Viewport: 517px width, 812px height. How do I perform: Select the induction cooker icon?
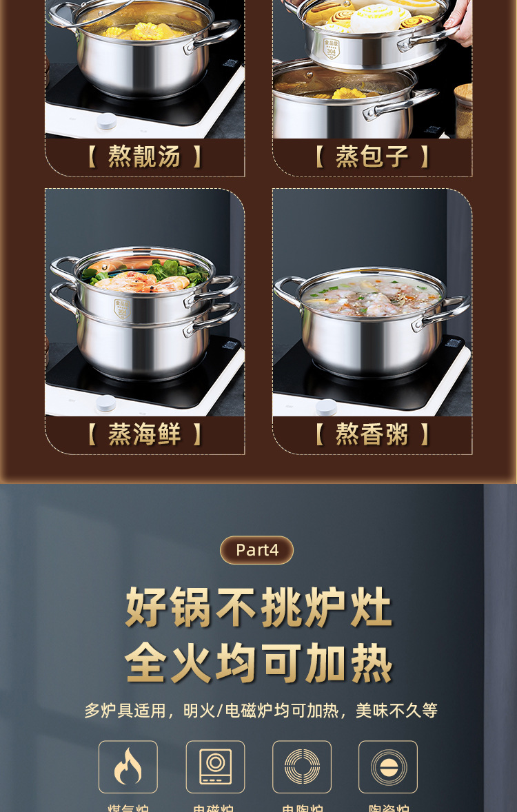215,767
